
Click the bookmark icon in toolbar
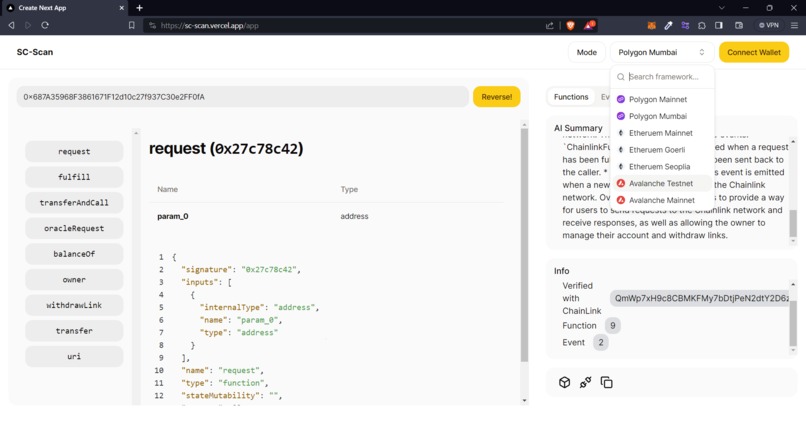[x=132, y=25]
